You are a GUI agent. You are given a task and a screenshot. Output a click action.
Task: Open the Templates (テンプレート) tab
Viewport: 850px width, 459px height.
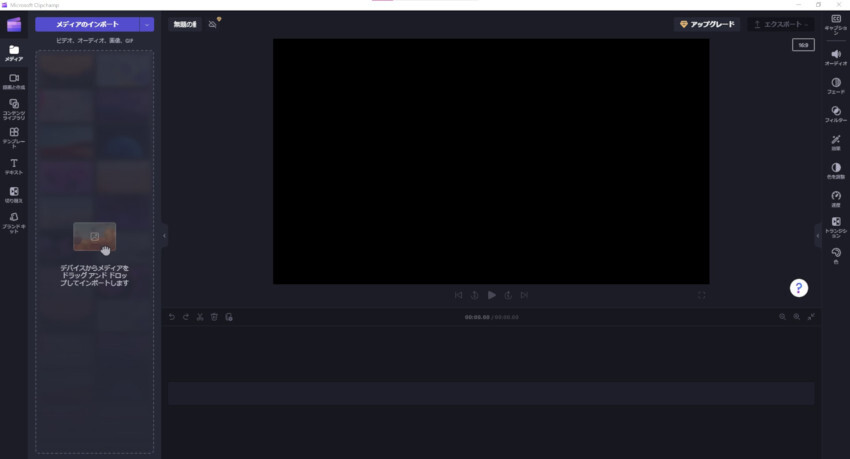coord(14,135)
